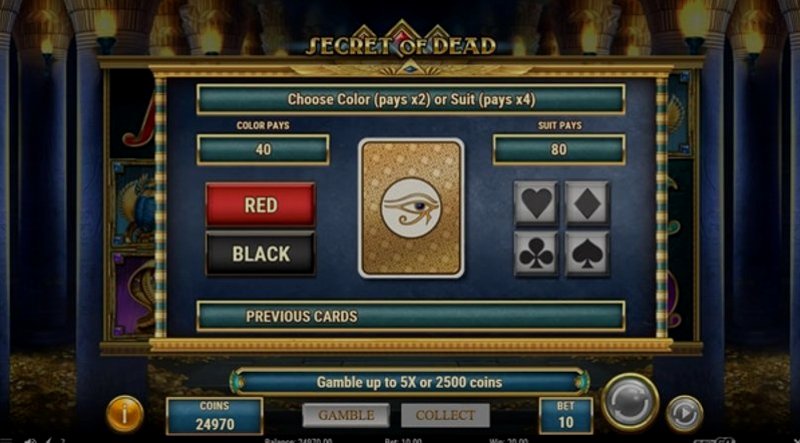800x443 pixels.
Task: Pick the spades suit icon
Action: [x=587, y=254]
